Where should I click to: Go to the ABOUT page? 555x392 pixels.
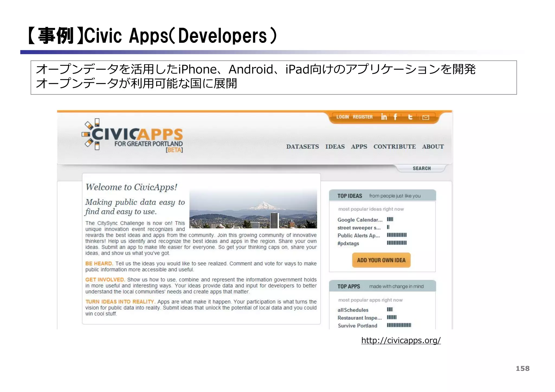[x=433, y=147]
